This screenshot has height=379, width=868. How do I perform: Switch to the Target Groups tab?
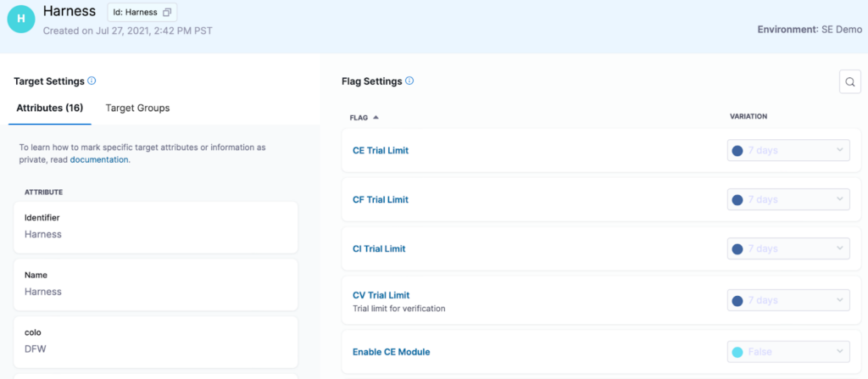(138, 108)
